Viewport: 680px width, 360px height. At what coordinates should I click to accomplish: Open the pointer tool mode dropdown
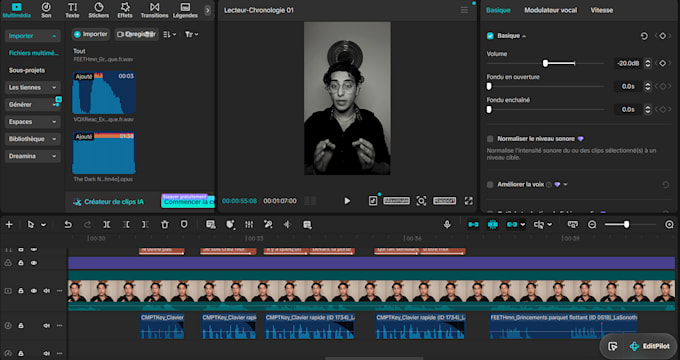(43, 225)
